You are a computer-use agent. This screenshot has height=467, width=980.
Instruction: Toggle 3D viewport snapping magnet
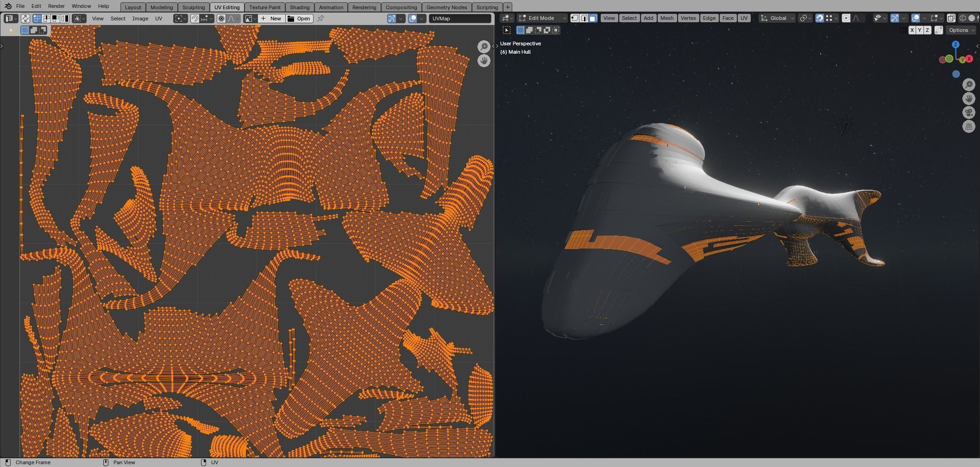tap(819, 18)
